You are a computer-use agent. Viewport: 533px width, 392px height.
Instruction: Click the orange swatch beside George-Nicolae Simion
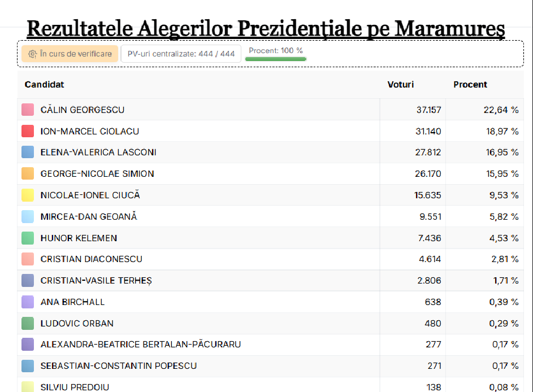pyautogui.click(x=28, y=173)
